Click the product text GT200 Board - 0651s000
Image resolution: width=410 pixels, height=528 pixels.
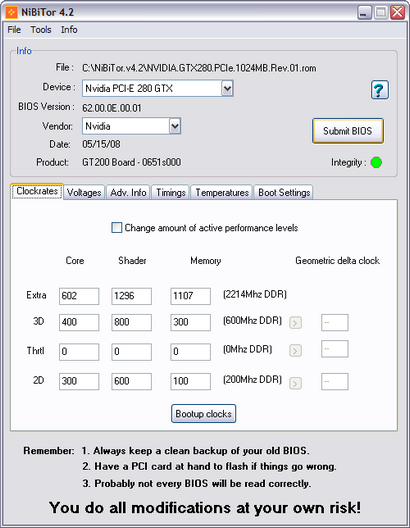click(x=131, y=162)
